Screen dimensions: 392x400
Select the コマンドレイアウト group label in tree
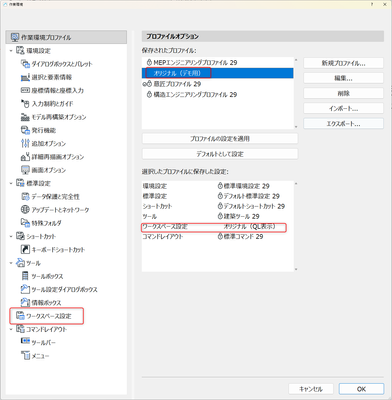[x=46, y=329]
